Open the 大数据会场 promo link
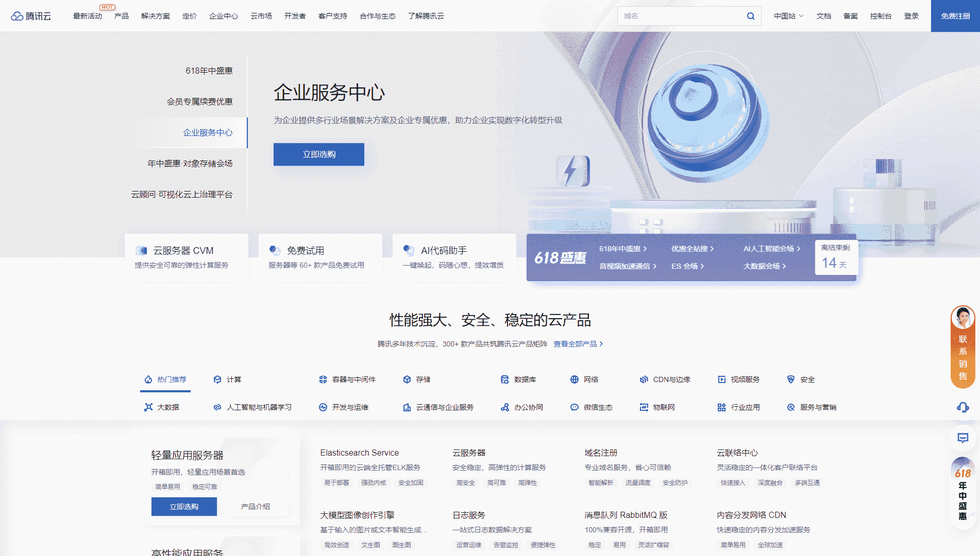Viewport: 980px width, 556px height. pos(764,266)
